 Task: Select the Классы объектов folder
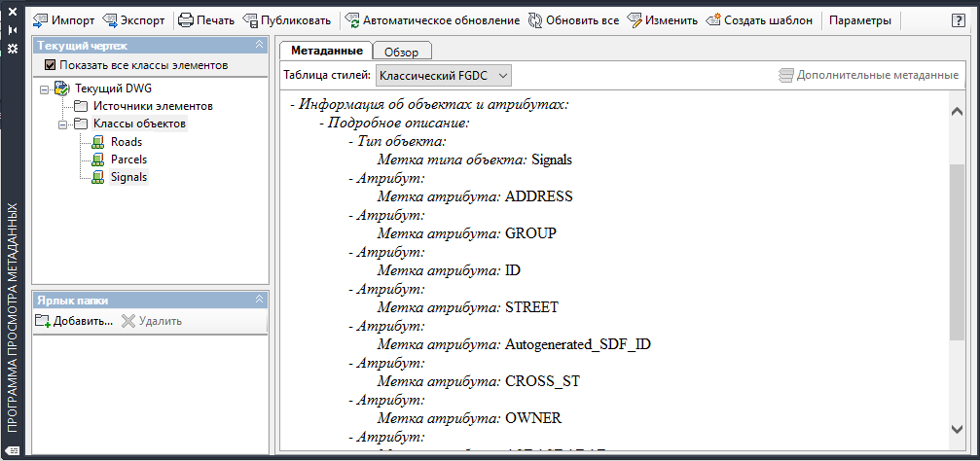click(x=139, y=124)
